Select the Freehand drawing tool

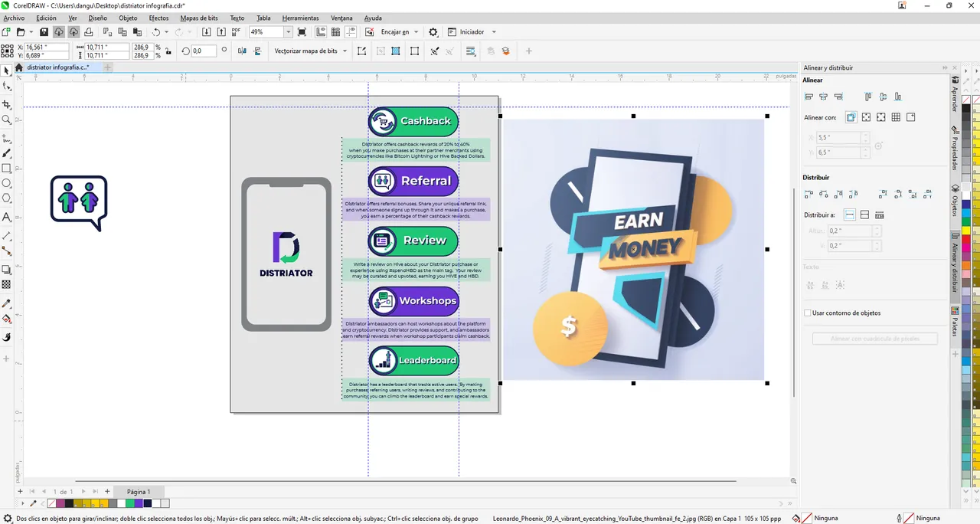7,139
